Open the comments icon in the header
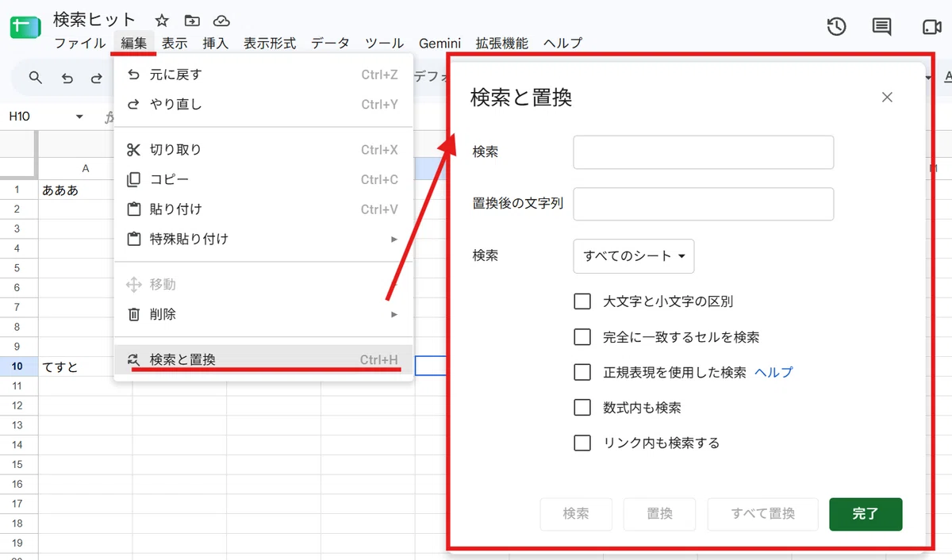The width and height of the screenshot is (952, 560). pos(881,27)
